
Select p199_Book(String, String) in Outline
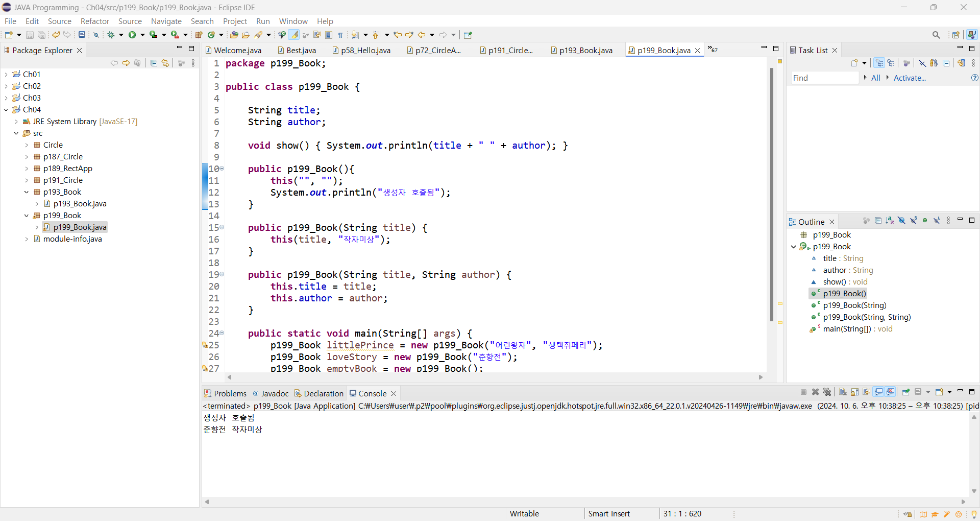pos(867,317)
